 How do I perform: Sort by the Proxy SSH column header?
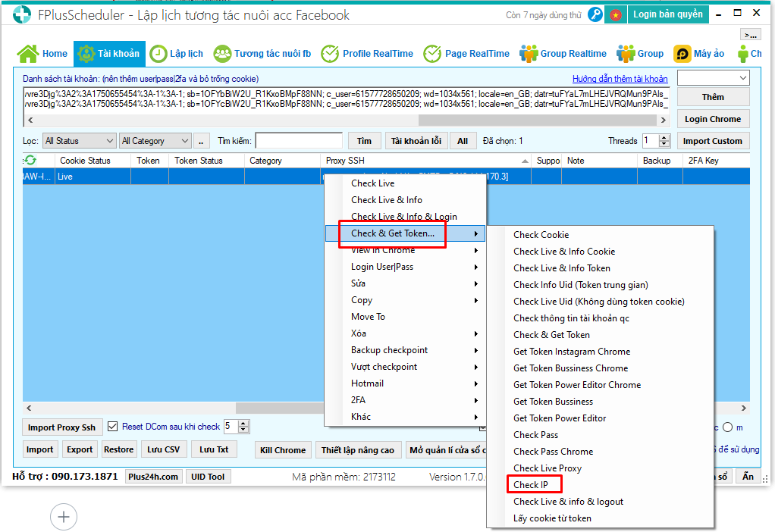click(426, 161)
